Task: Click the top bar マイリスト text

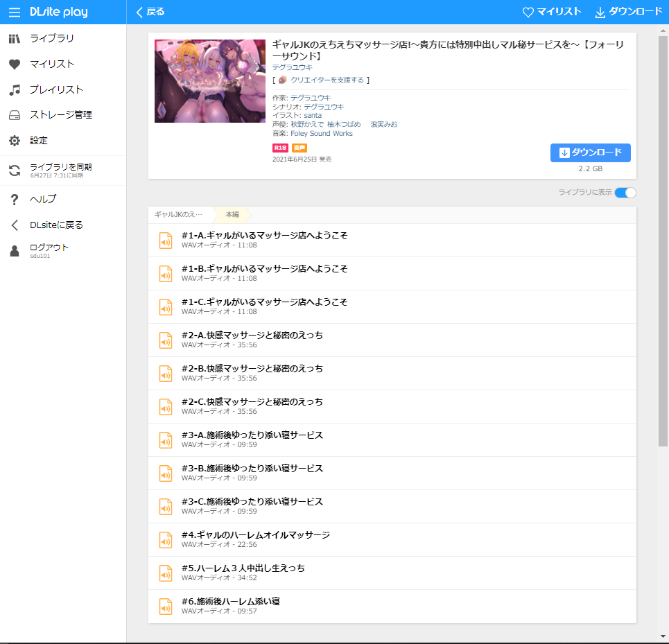Action: (559, 12)
